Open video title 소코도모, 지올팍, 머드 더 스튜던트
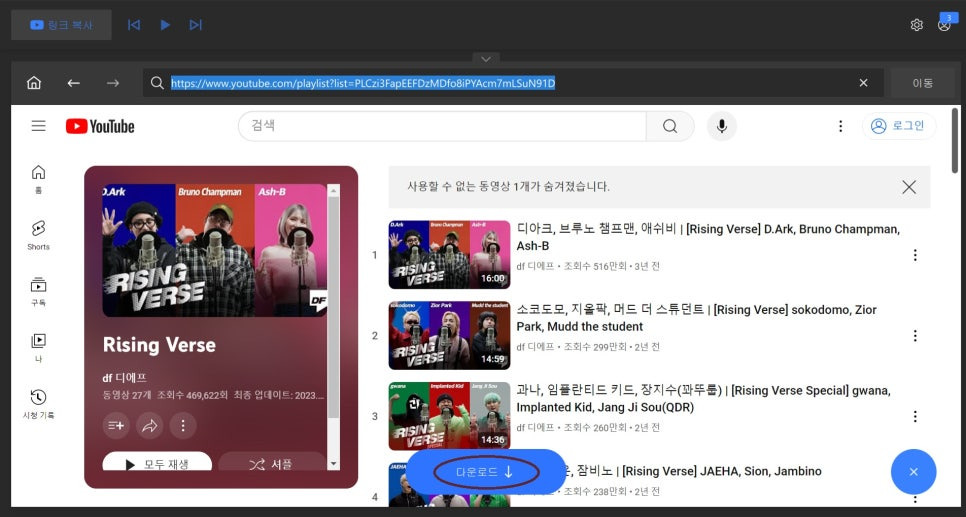 coord(696,318)
